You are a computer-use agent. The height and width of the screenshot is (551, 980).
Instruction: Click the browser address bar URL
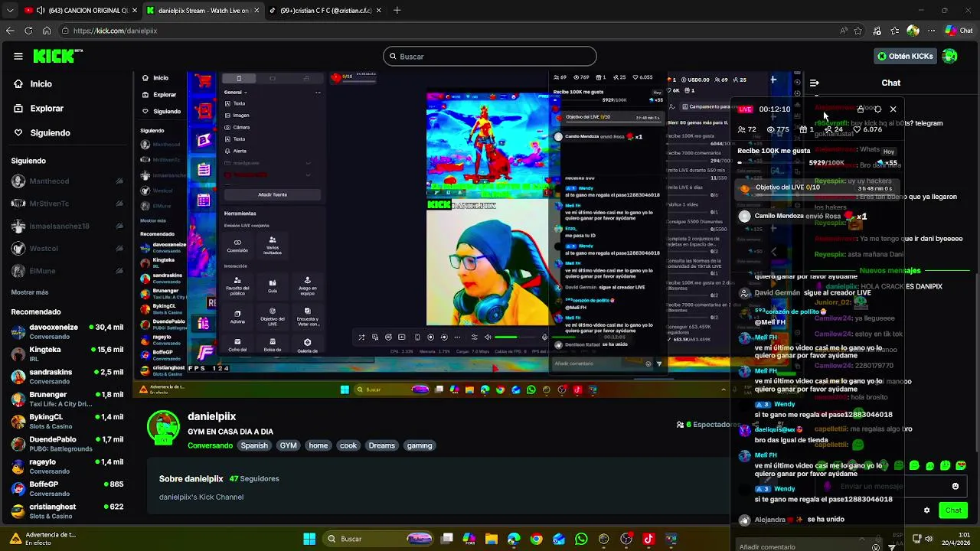point(116,31)
